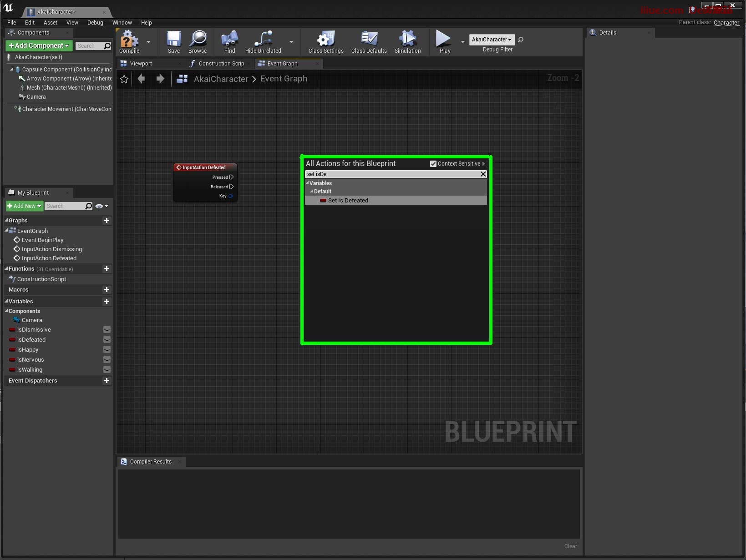
Task: Uncheck the Context Sensitive checkbox
Action: [433, 164]
